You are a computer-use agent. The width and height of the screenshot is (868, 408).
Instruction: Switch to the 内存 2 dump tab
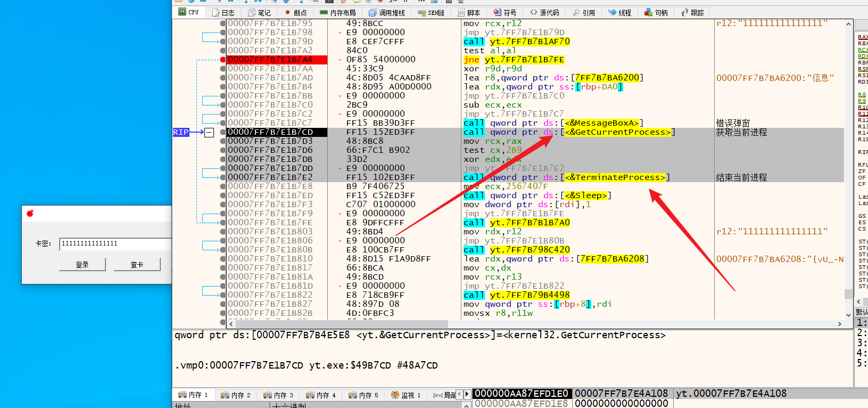[x=236, y=395]
